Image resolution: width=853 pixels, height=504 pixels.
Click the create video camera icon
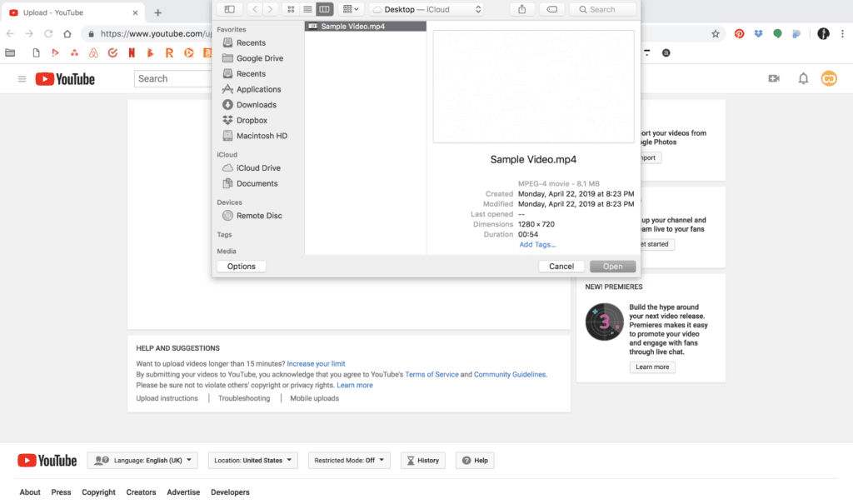pyautogui.click(x=774, y=78)
